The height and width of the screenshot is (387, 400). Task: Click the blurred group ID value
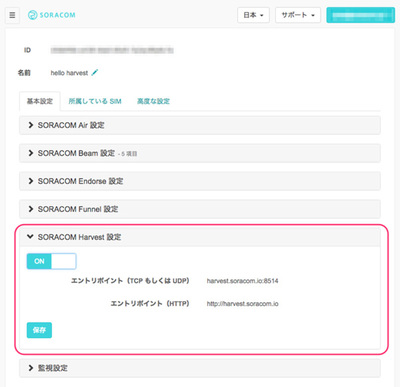click(x=112, y=50)
